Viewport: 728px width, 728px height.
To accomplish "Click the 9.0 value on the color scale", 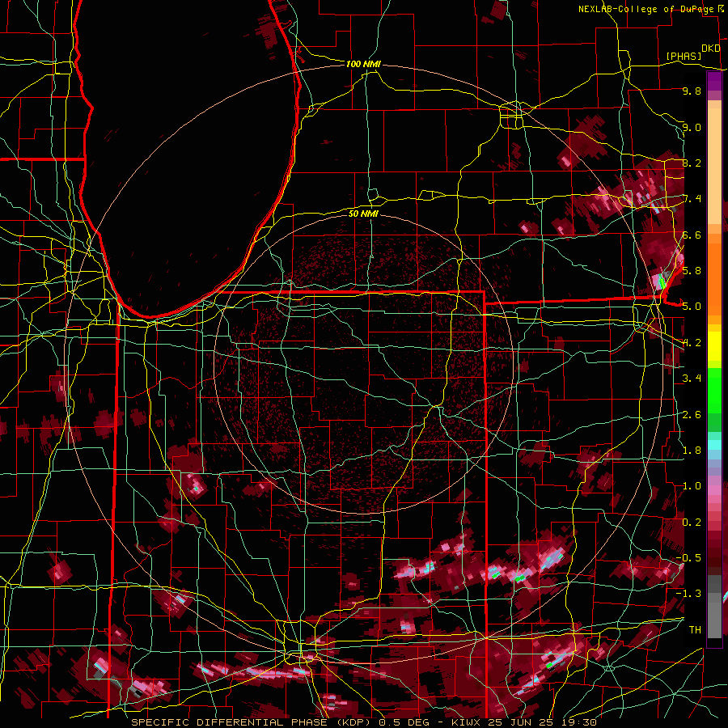I will [x=692, y=127].
